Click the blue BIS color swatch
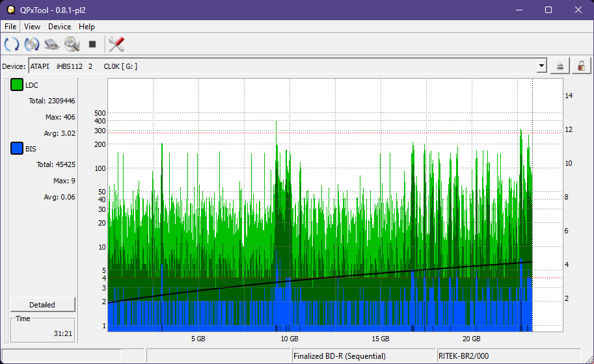The width and height of the screenshot is (594, 364). (x=17, y=148)
